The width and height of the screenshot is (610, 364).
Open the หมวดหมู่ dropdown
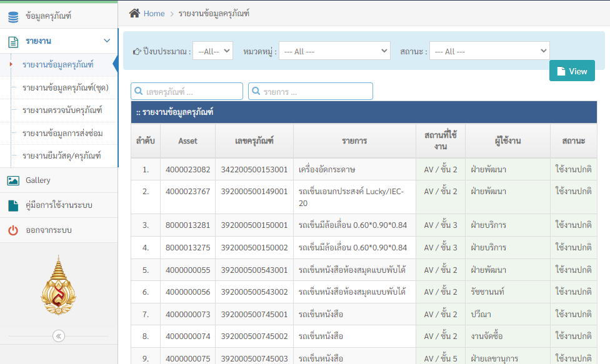click(x=334, y=51)
